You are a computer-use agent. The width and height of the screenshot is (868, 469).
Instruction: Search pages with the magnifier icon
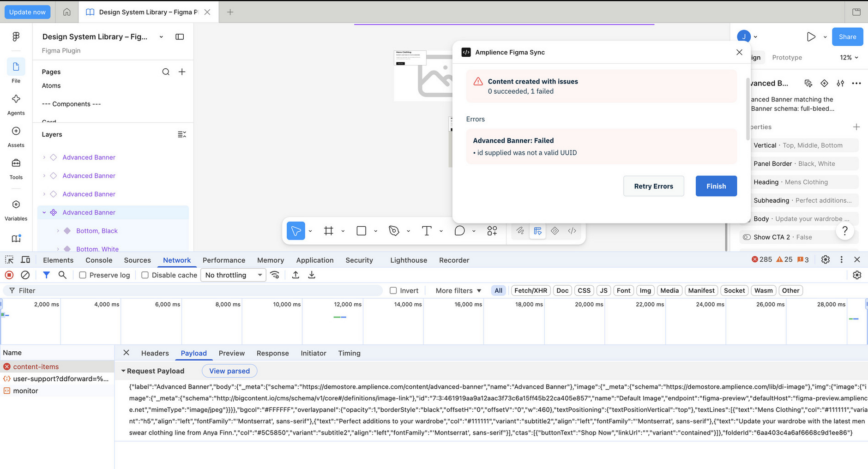[166, 72]
